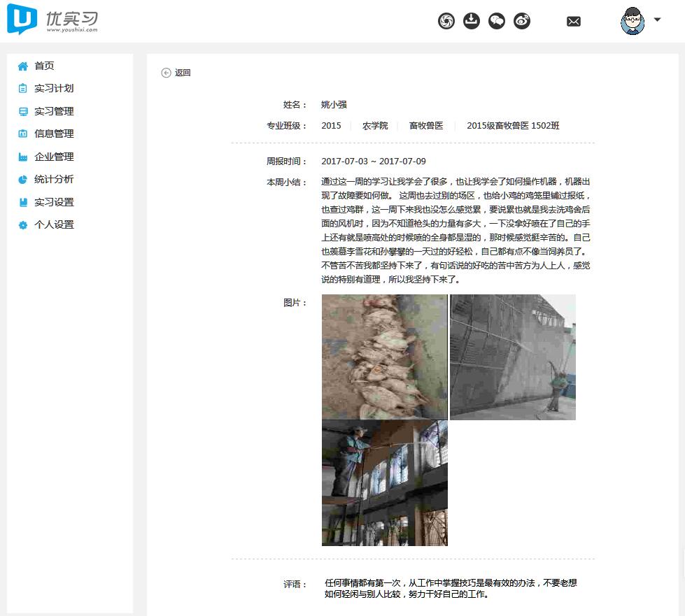Open 实习计划 in the sidebar
The height and width of the screenshot is (616, 685).
coord(54,88)
